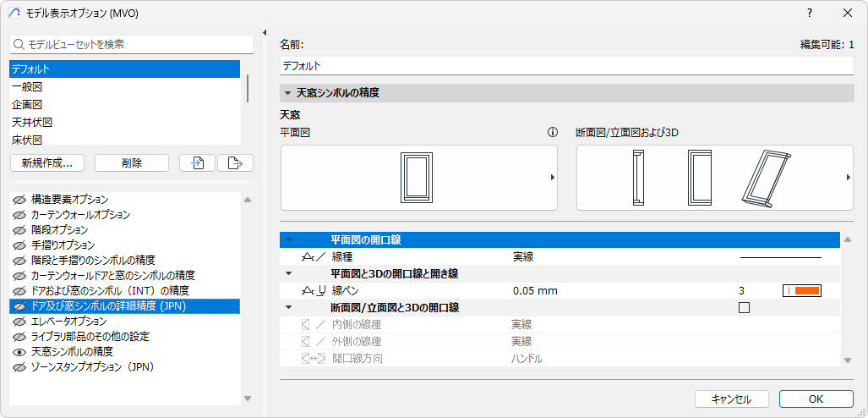Viewport: 868px width, 418px height.
Task: Click the export view set icon button
Action: click(235, 163)
